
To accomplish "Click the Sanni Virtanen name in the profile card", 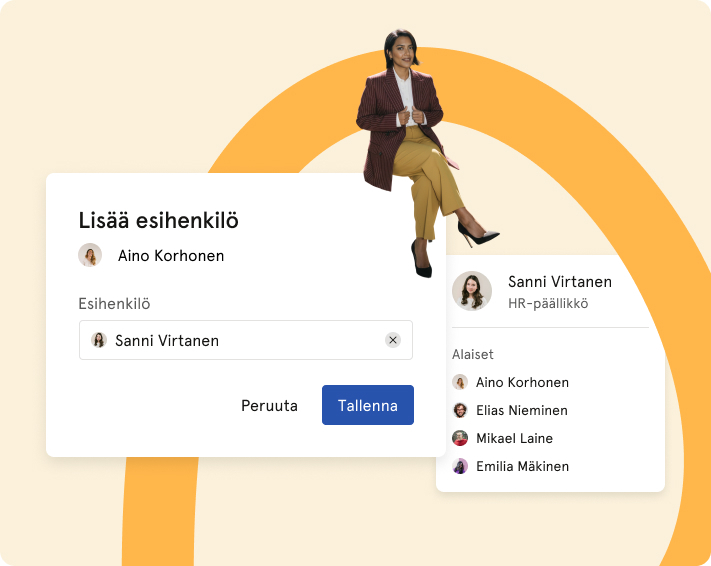I will (559, 281).
